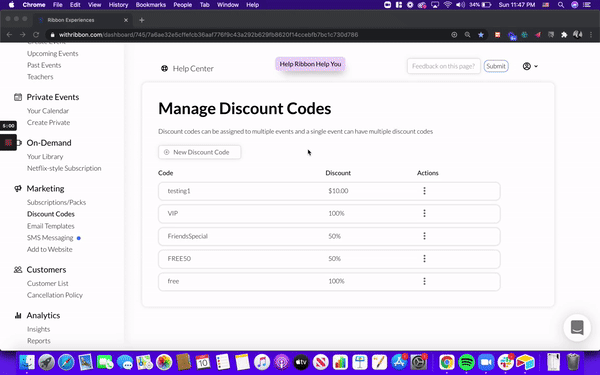Launch Safari from the dock
600x375 pixels.
tap(66, 362)
